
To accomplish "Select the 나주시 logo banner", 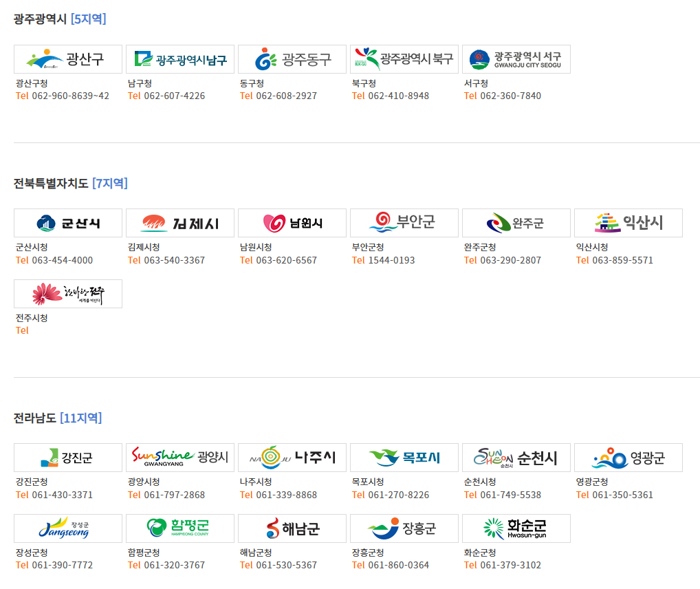I will pyautogui.click(x=292, y=458).
